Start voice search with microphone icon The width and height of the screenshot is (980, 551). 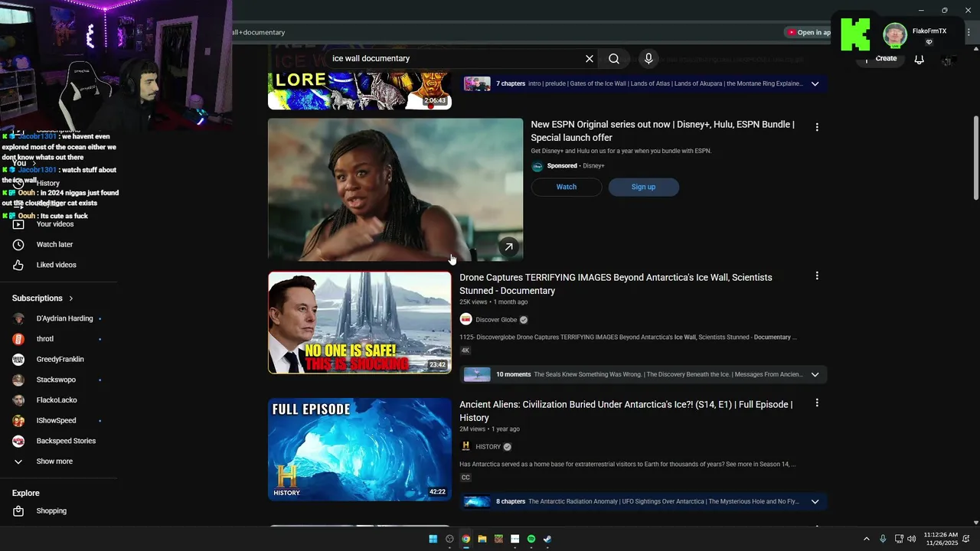click(648, 59)
